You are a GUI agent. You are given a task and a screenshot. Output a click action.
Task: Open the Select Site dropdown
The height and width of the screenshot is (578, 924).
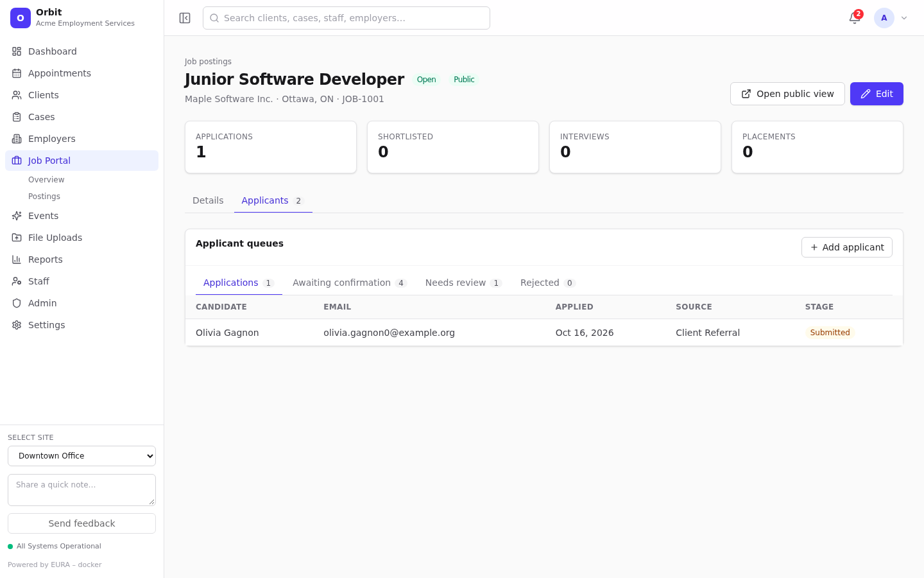pos(81,456)
